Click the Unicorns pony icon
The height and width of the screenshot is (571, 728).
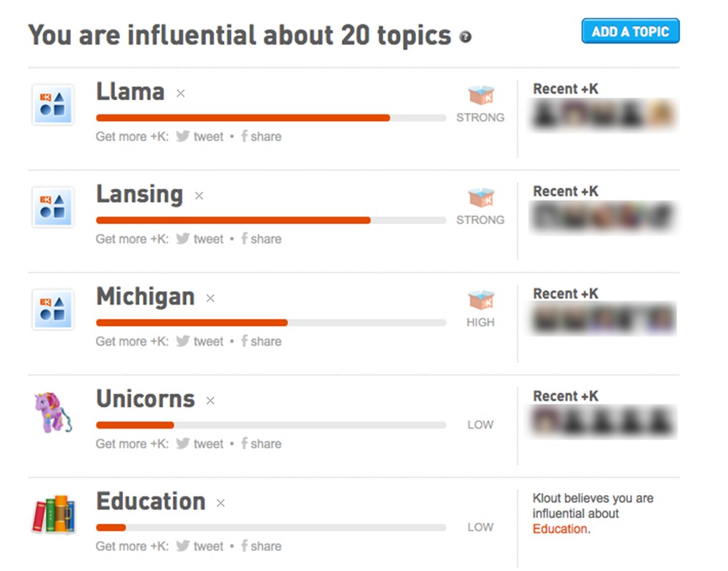(53, 411)
